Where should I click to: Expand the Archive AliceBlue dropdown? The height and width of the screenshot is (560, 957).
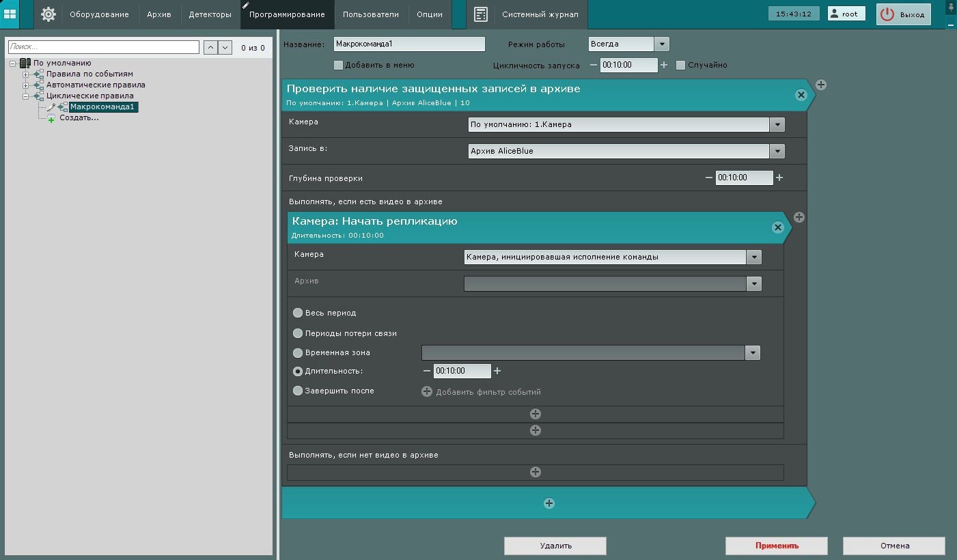[777, 151]
